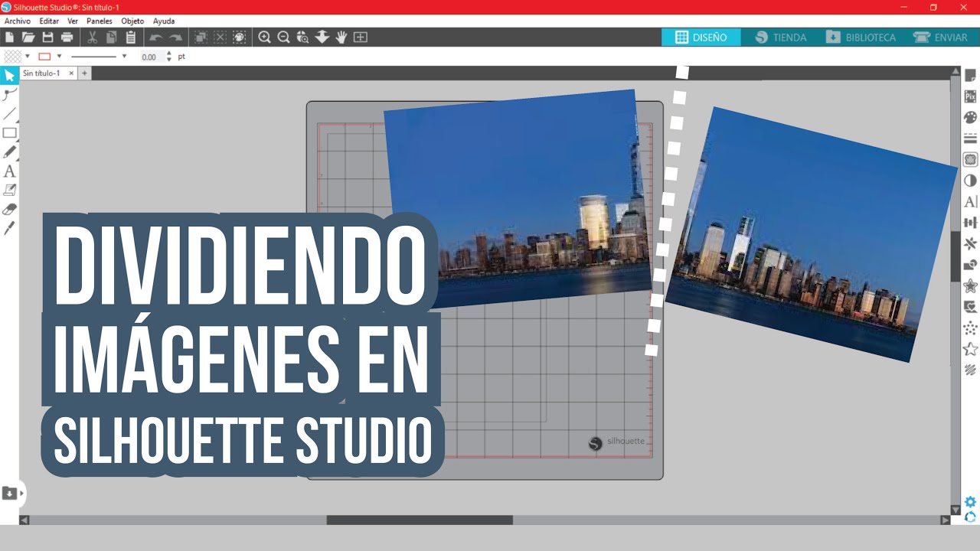Image resolution: width=980 pixels, height=551 pixels.
Task: Redo the last action
Action: pos(175,37)
